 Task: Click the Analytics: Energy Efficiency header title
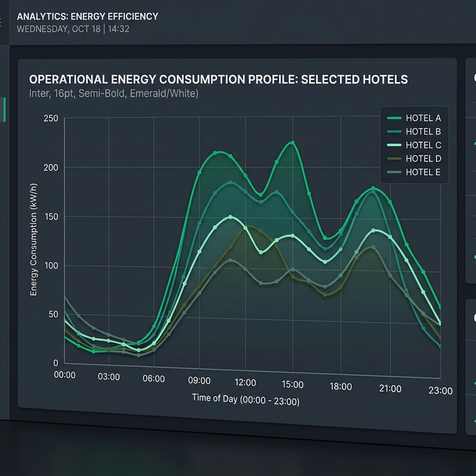[x=87, y=16]
